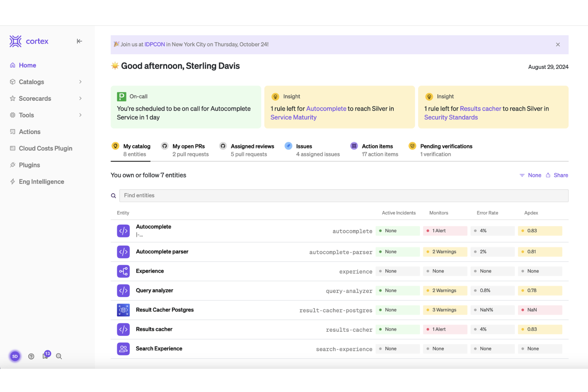Image resolution: width=588 pixels, height=392 pixels.
Task: Click the Experience entity graph icon
Action: coord(123,271)
